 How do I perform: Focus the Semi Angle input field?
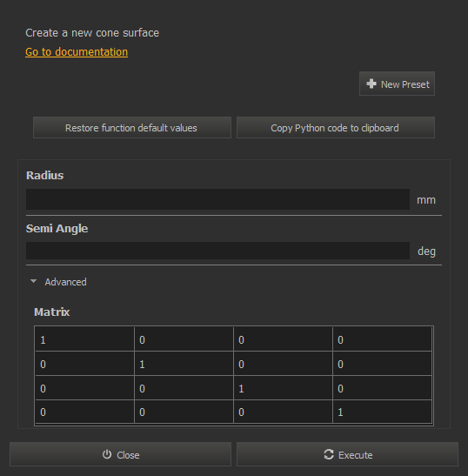(x=217, y=251)
